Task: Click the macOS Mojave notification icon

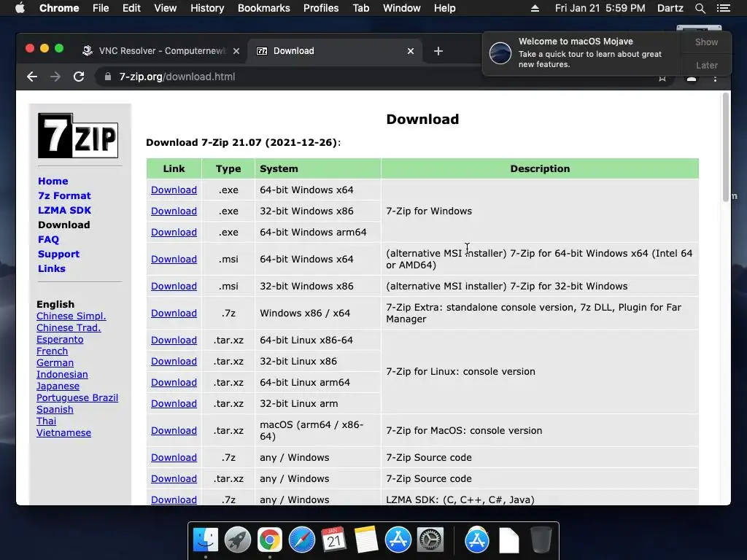Action: click(x=500, y=52)
